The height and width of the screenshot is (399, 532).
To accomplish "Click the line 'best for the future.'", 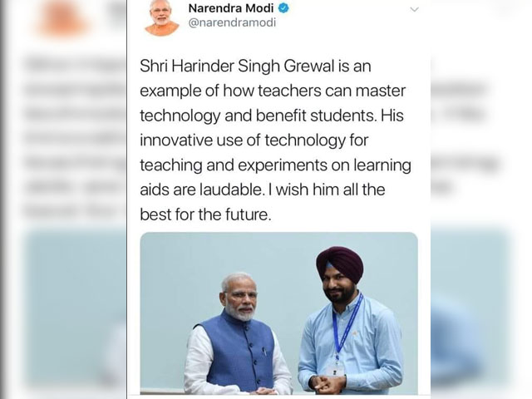I will coord(206,214).
